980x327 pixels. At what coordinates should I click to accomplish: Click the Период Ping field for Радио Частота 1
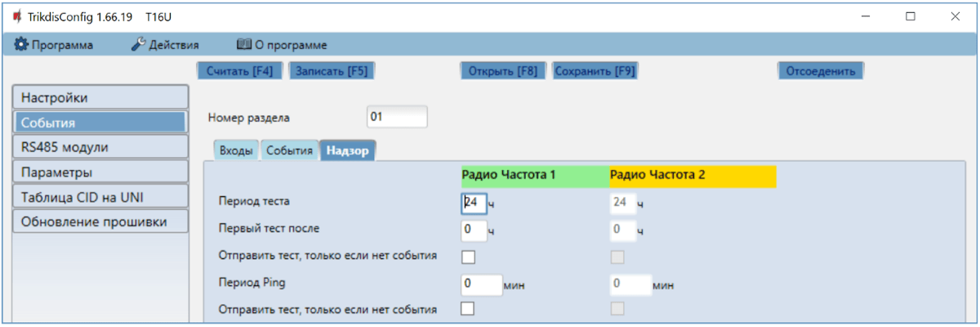[x=480, y=284]
